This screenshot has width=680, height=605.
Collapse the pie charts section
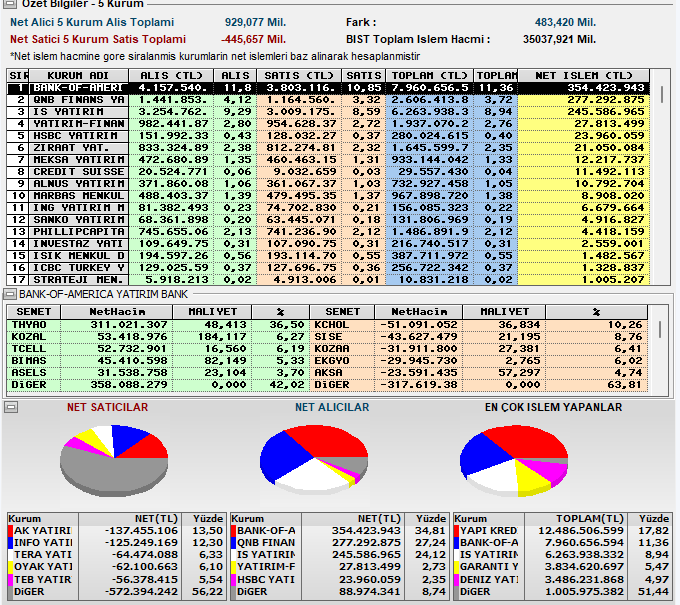click(11, 407)
